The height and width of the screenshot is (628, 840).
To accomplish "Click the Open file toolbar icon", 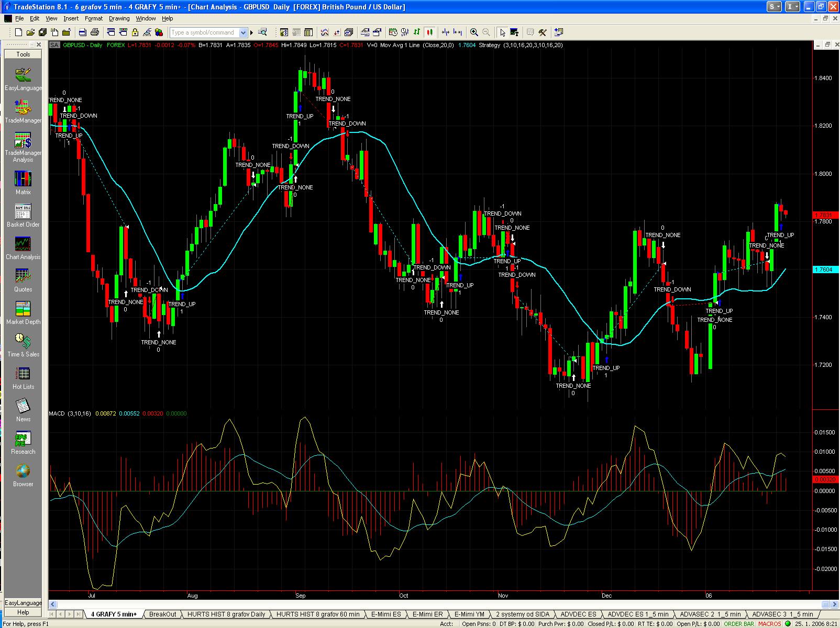I will (30, 32).
